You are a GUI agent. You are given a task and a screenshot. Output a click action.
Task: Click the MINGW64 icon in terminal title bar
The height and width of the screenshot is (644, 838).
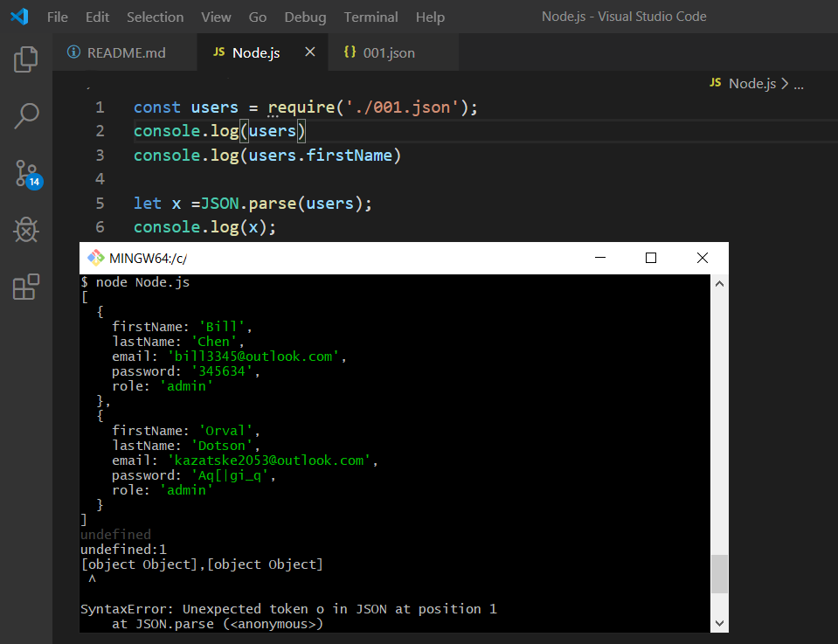click(x=96, y=257)
